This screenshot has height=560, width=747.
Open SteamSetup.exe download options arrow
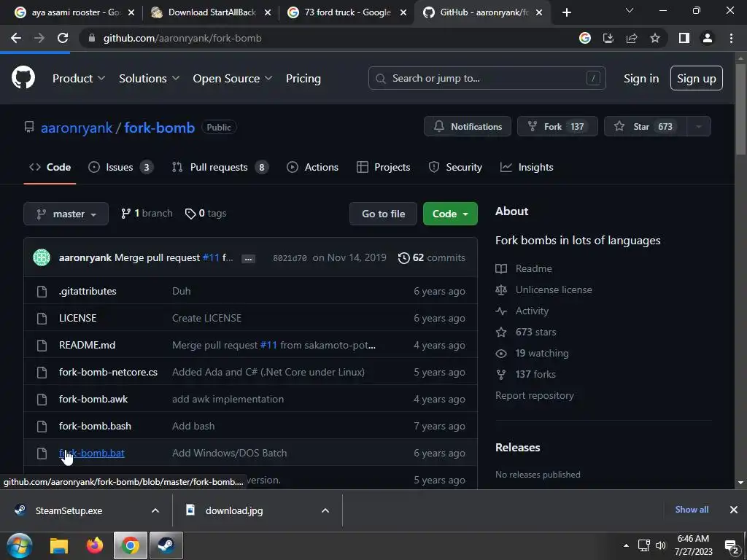coord(155,510)
